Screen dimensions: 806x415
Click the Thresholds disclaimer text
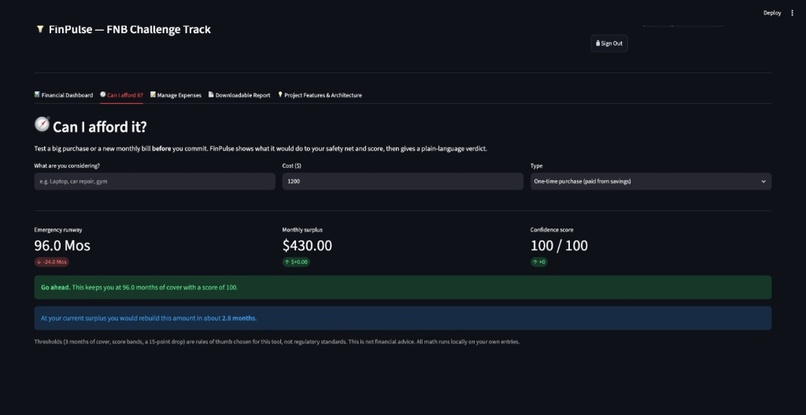point(277,341)
